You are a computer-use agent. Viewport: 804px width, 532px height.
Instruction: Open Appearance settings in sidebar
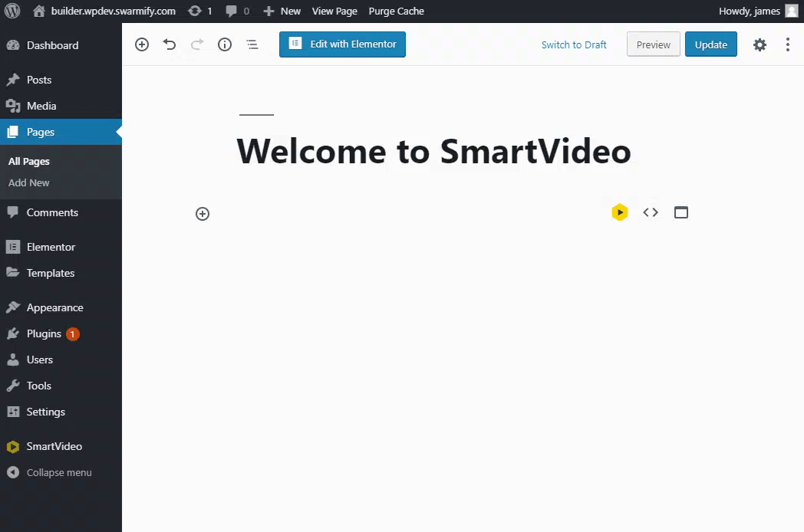pyautogui.click(x=61, y=307)
